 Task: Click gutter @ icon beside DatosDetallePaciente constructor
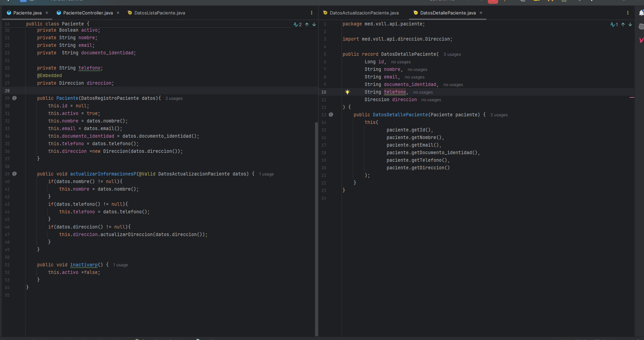pyautogui.click(x=331, y=115)
